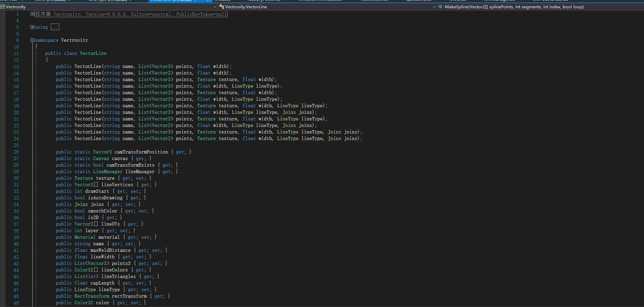
Task: Click the 'is2D' property name
Action: point(93,217)
